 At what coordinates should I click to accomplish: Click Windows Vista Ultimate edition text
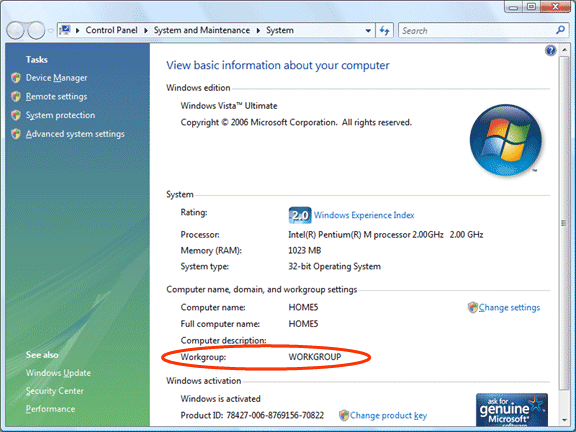point(228,106)
